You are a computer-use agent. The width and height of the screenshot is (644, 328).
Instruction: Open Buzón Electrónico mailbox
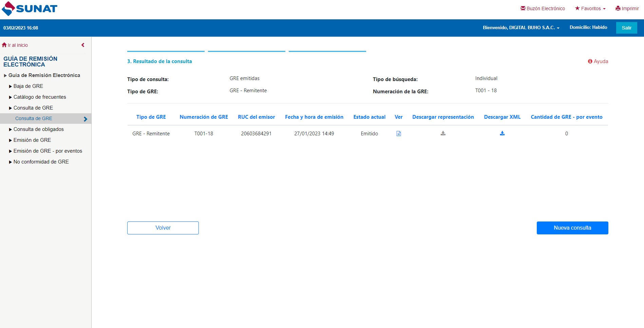543,8
